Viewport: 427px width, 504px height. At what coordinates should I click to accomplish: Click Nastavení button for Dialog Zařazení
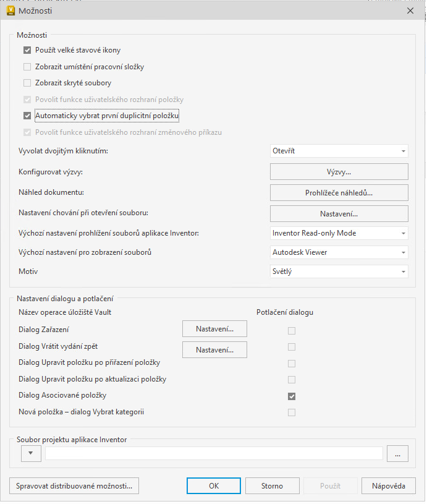point(214,329)
